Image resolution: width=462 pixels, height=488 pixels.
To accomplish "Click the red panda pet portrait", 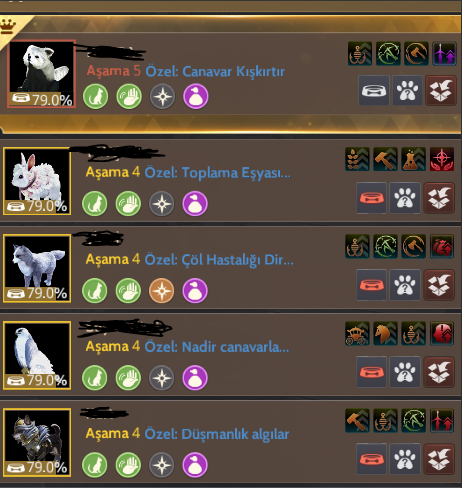I will point(42,74).
